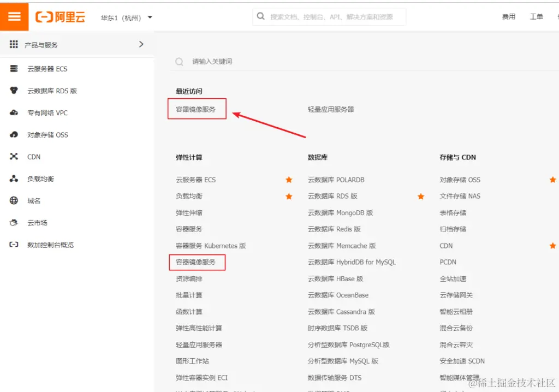Open 域名 in the left sidebar

[34, 201]
